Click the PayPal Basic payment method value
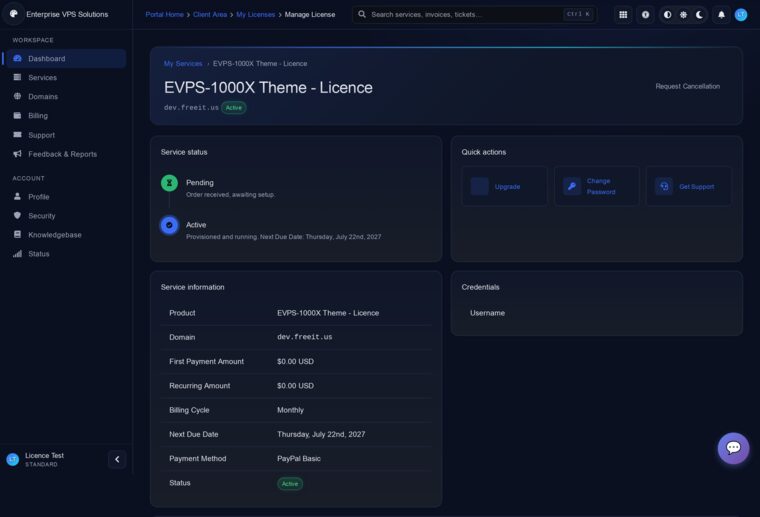 tap(299, 458)
